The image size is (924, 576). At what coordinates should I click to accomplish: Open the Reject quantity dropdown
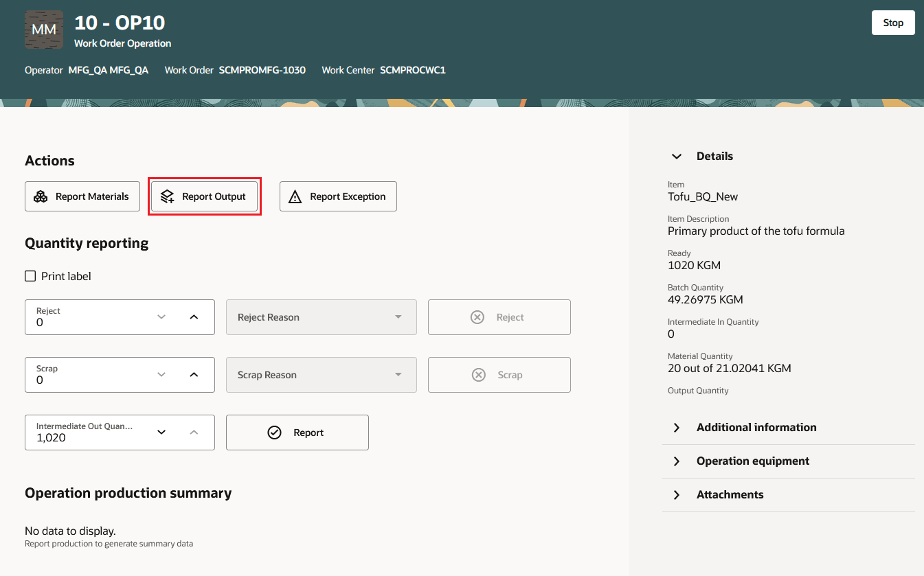(x=161, y=316)
